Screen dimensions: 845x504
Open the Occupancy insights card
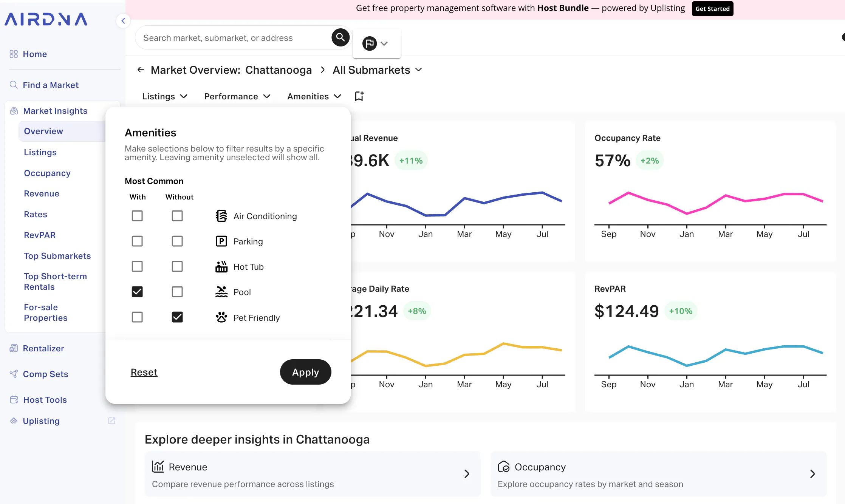point(658,474)
